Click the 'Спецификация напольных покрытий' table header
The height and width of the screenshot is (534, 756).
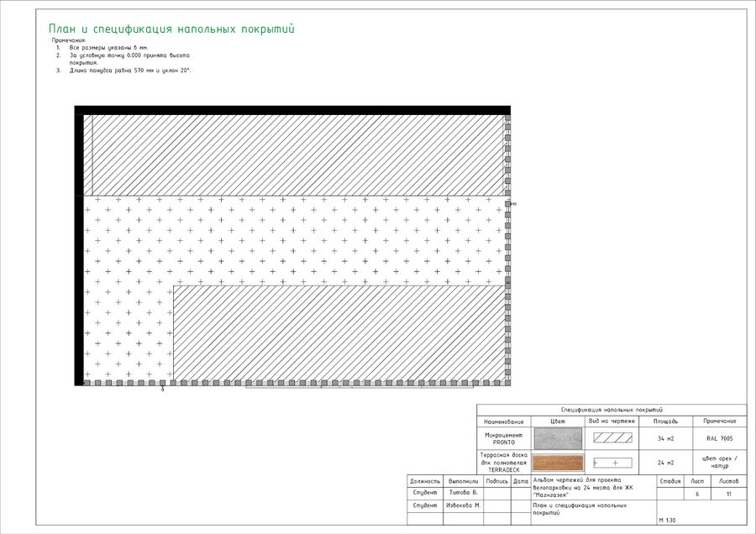[612, 410]
